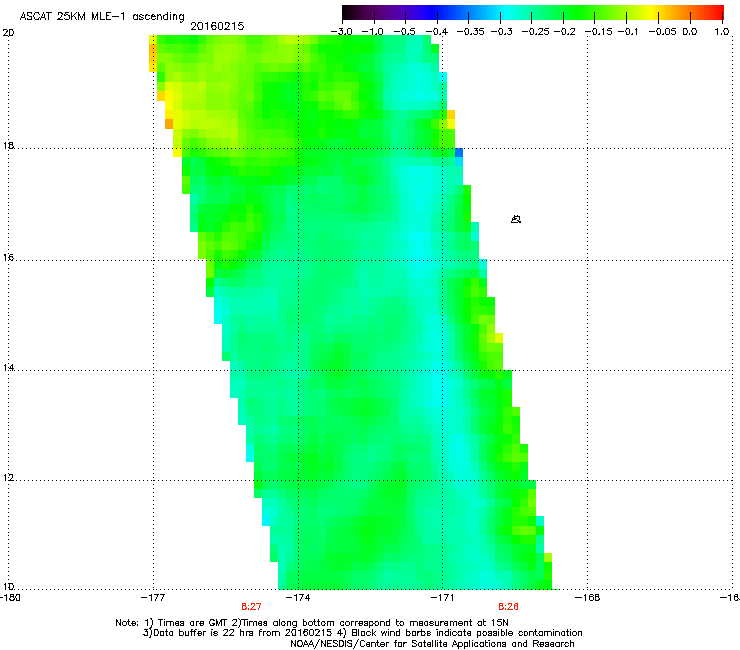The image size is (740, 650).
Task: Click the latitude axis label '14'
Action: point(8,368)
